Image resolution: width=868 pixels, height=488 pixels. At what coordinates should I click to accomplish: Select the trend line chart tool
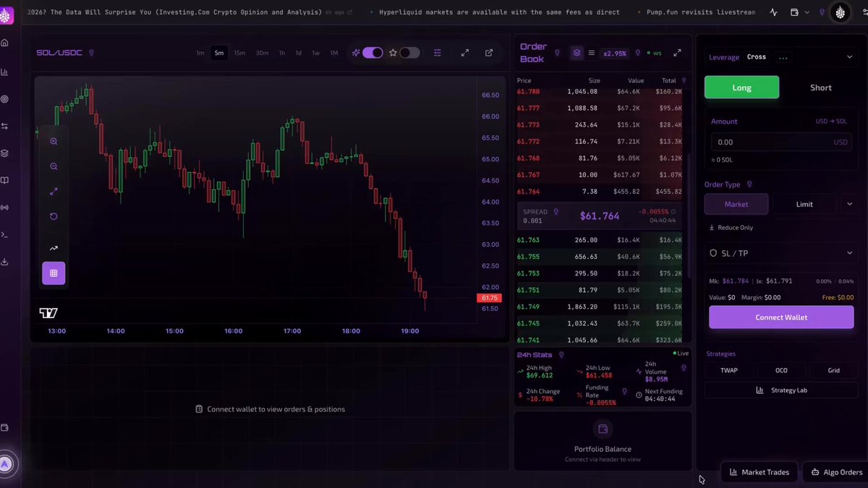(54, 248)
